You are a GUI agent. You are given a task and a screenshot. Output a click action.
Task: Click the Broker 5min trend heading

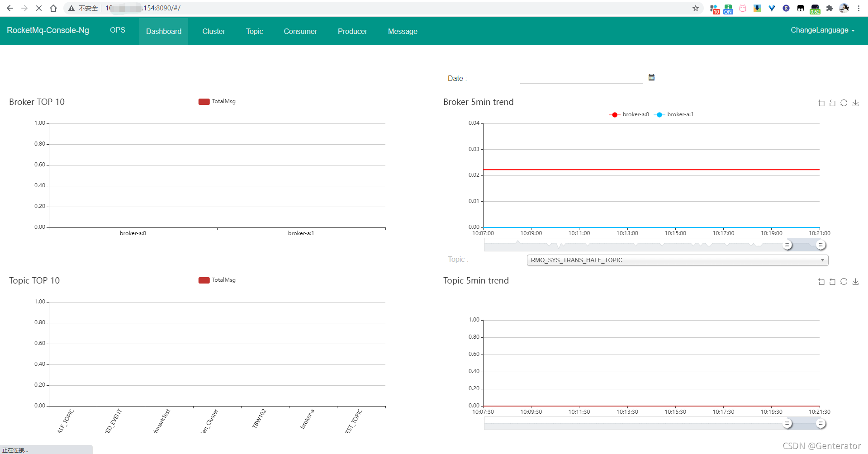pos(479,102)
